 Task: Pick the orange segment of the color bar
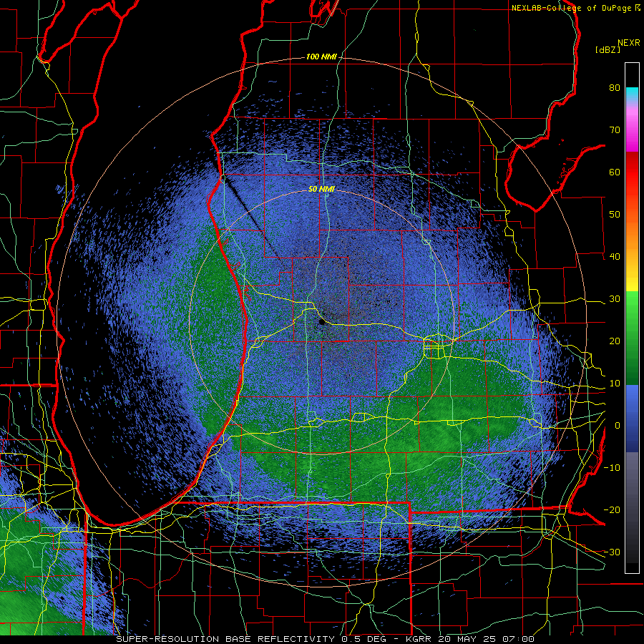(632, 234)
